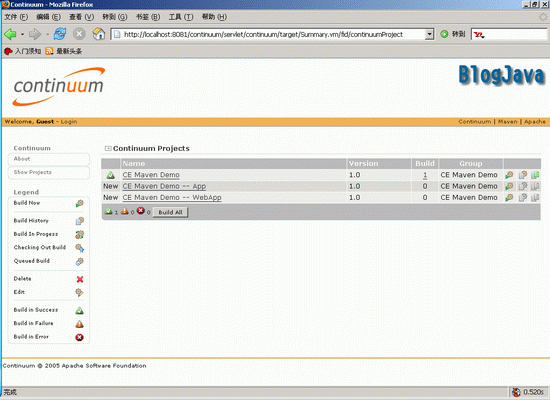Screen dimensions: 550x400
Task: Open the home page icon
Action: tap(99, 34)
